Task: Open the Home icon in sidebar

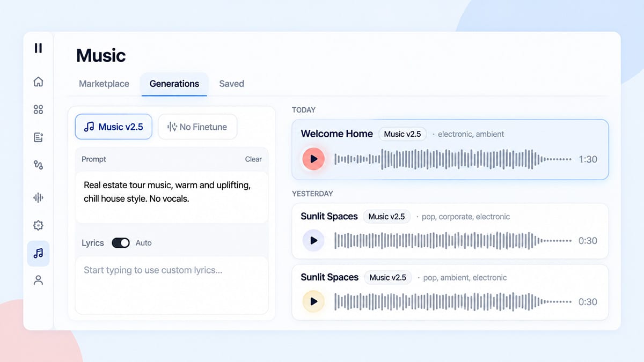Action: pyautogui.click(x=38, y=82)
